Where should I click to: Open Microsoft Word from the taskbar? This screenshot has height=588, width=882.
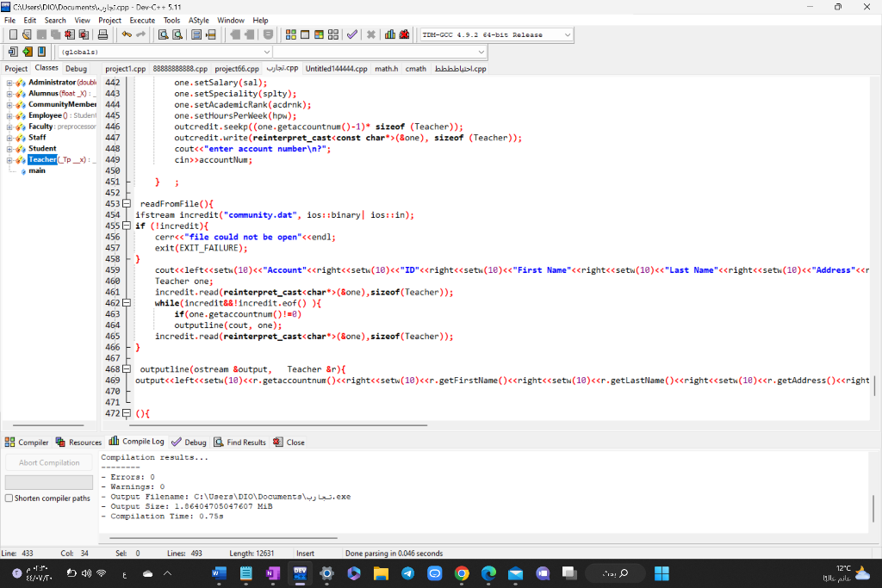point(219,573)
